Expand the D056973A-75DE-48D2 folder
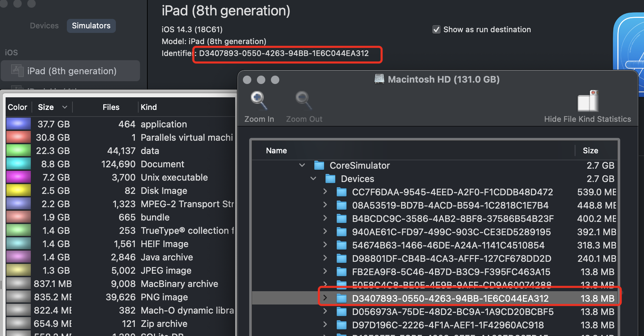 click(325, 311)
